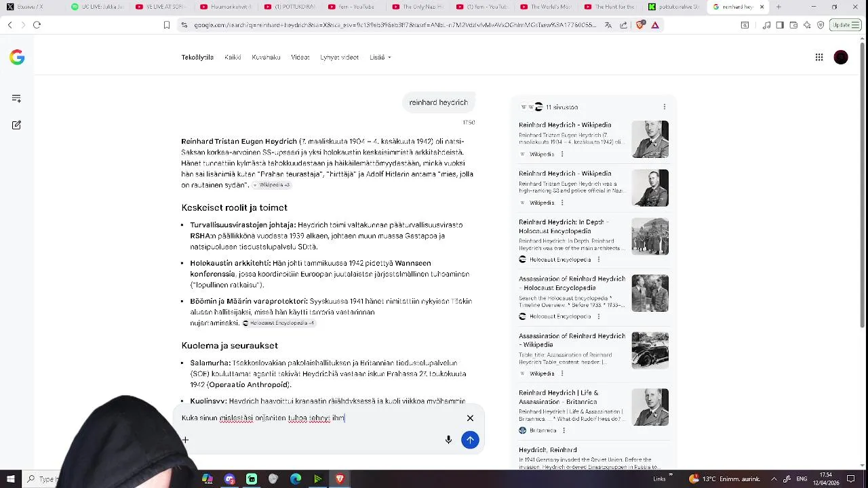Open Assassination of Reinhard Heydrich - Wikipedia link
Image resolution: width=868 pixels, height=488 pixels.
(572, 340)
